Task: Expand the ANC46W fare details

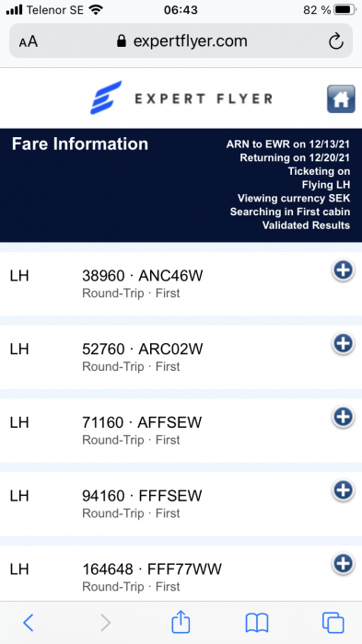Action: [x=344, y=270]
